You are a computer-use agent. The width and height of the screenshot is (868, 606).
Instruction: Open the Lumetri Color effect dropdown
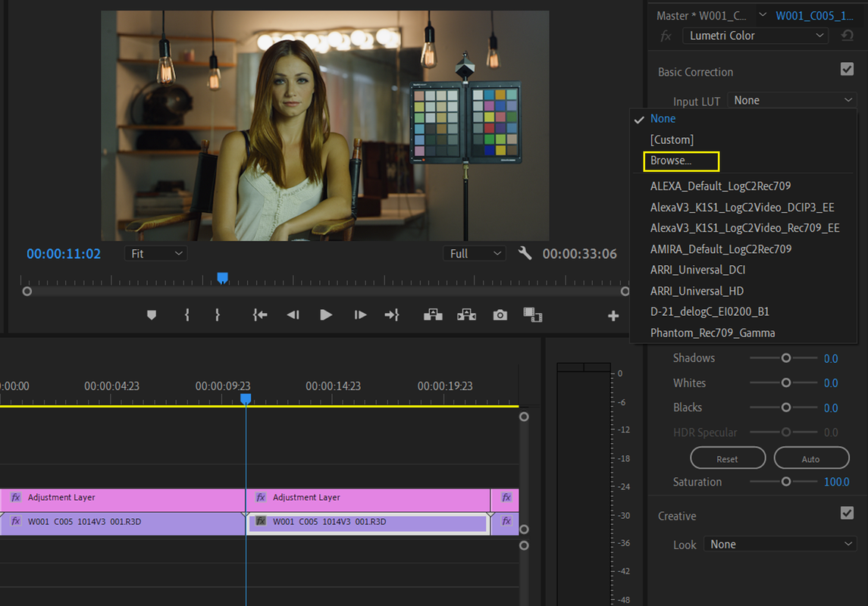pyautogui.click(x=756, y=36)
